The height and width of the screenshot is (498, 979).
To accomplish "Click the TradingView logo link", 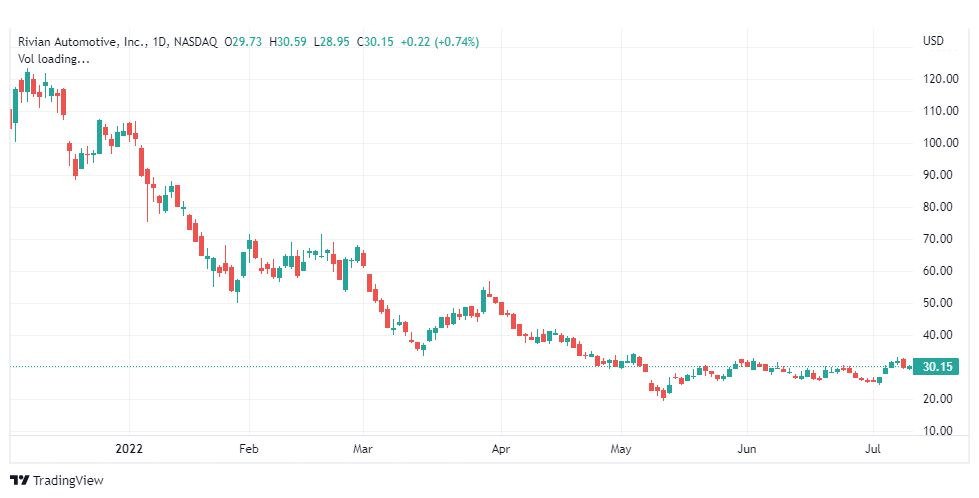I will point(57,481).
